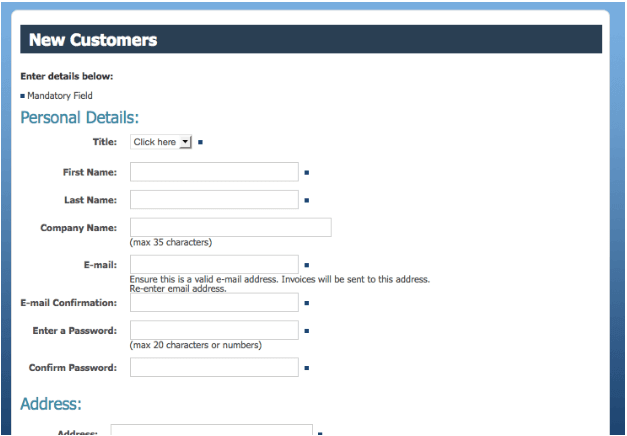Click mandatory marker next to the Address field
The image size is (627, 436).
[319, 433]
